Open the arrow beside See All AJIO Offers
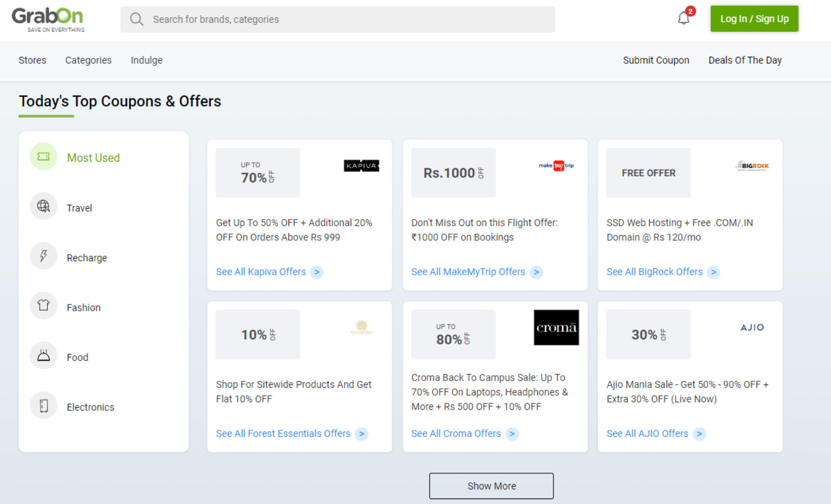This screenshot has height=504, width=831. click(700, 434)
